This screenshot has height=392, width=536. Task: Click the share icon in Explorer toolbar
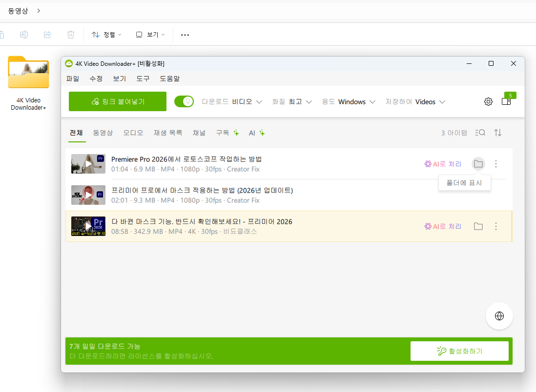coord(47,35)
